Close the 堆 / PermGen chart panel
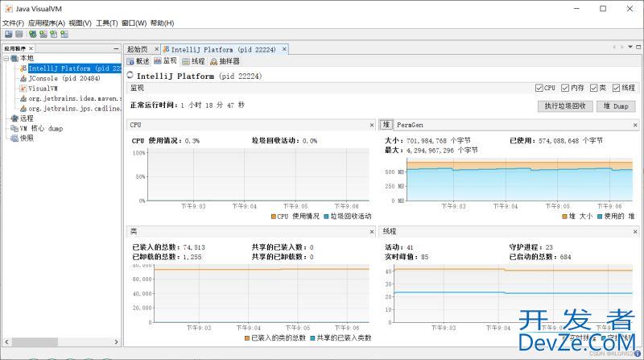This screenshot has width=644, height=360. point(635,125)
